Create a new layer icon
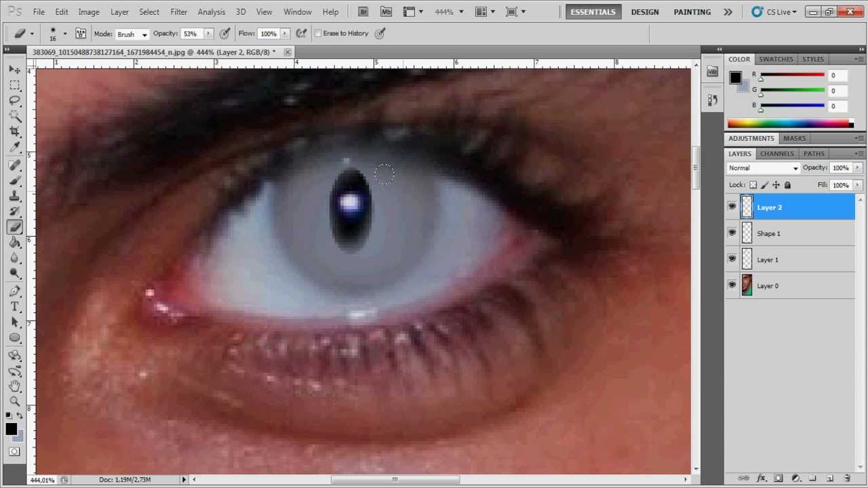 [829, 479]
